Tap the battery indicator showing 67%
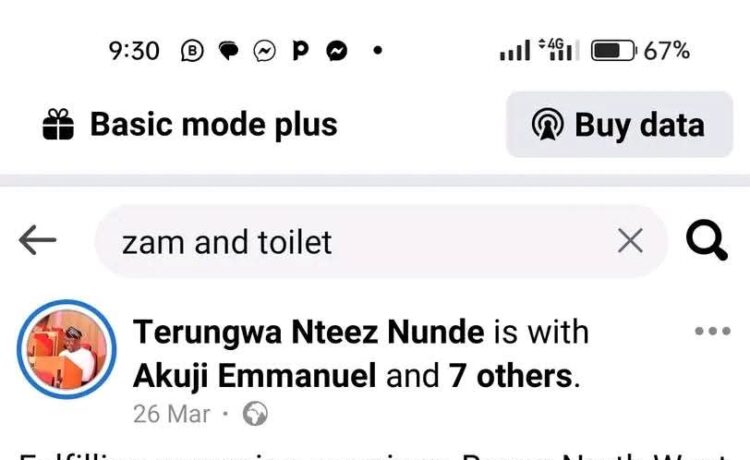The height and width of the screenshot is (460, 750). pyautogui.click(x=640, y=51)
